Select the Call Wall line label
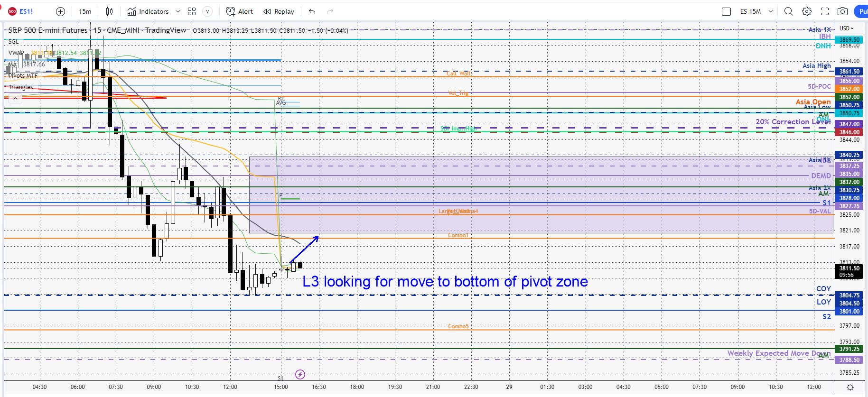868x397 pixels. (x=459, y=74)
